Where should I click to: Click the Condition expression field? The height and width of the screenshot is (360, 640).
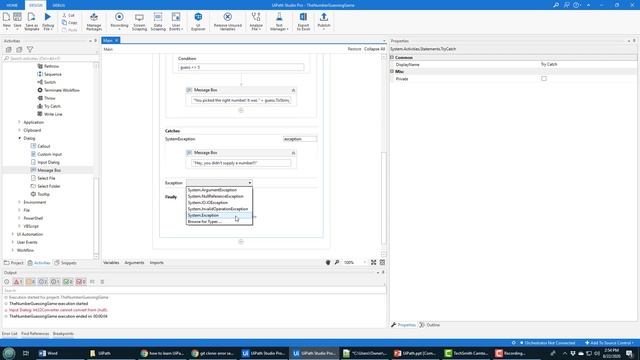pos(241,67)
